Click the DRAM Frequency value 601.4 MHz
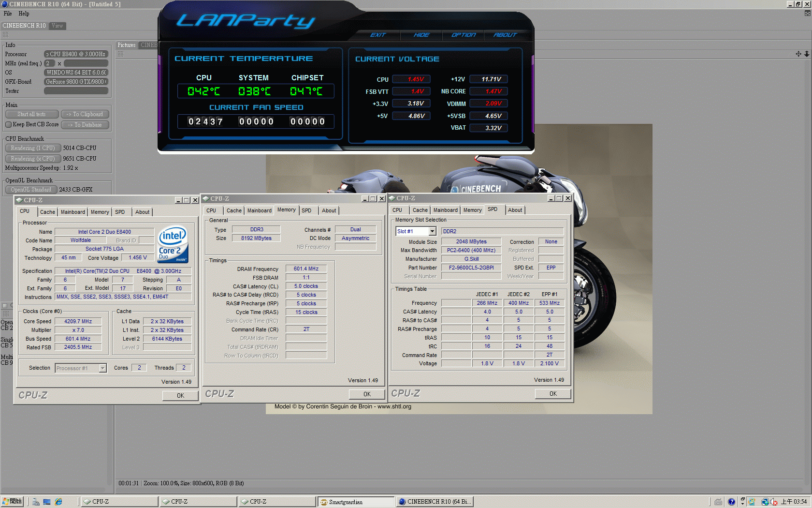The height and width of the screenshot is (508, 812). (x=306, y=269)
